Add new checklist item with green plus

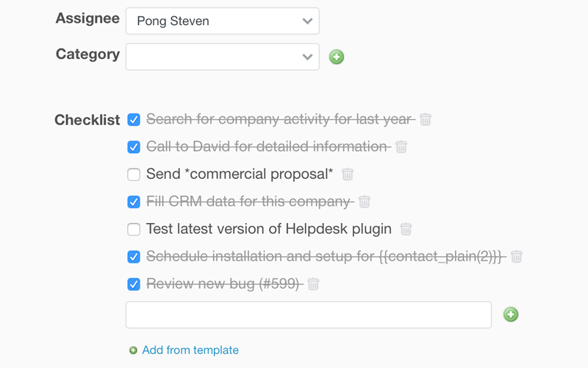click(511, 315)
